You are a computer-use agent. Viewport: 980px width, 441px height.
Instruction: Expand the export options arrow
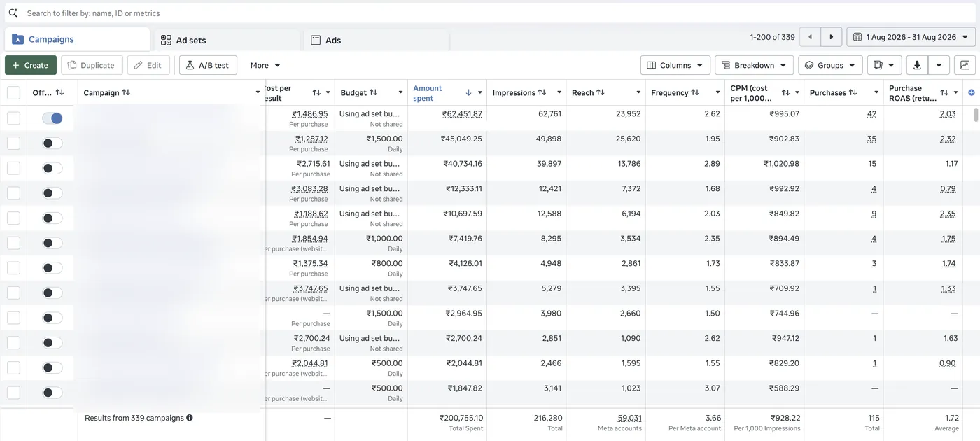tap(939, 65)
